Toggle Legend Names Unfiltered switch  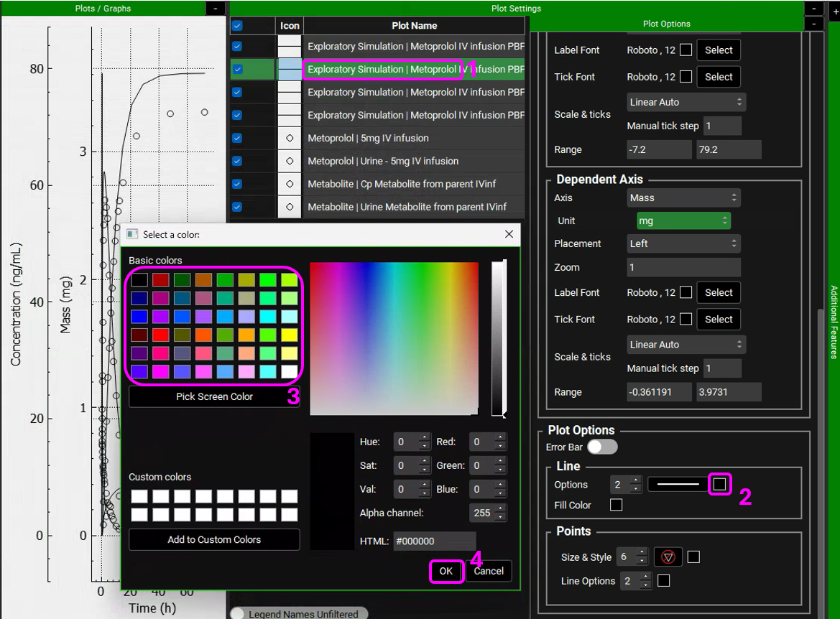tap(237, 614)
